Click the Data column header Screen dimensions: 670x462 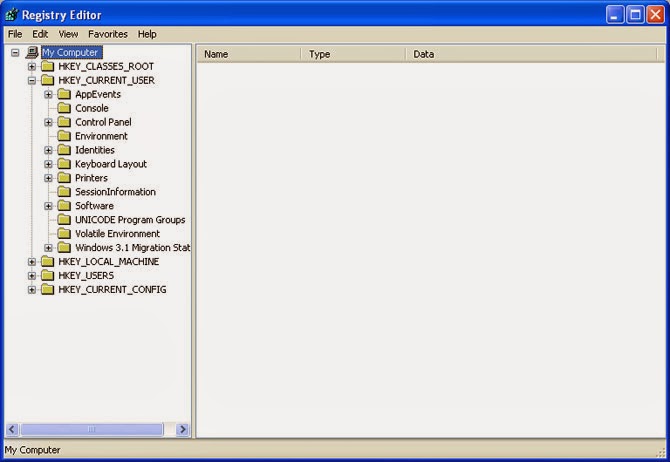click(531, 54)
